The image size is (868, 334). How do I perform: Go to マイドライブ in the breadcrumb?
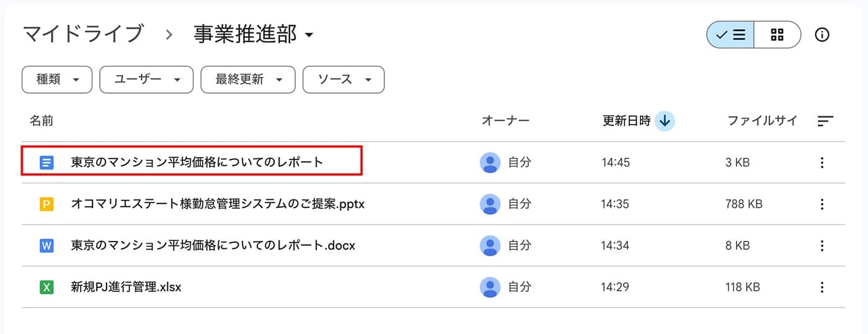coord(84,34)
